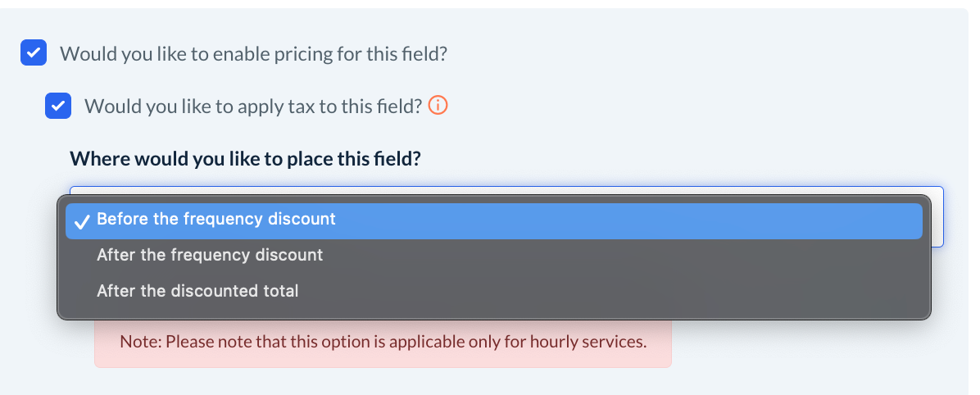Screen dimensions: 980x395
Task: Click the white tick in the pricing checkbox
Action: point(34,54)
